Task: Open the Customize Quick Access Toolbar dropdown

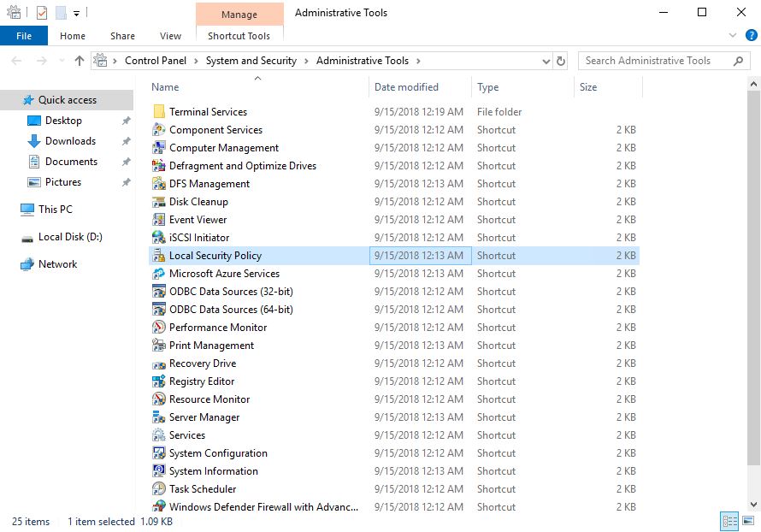Action: click(76, 14)
